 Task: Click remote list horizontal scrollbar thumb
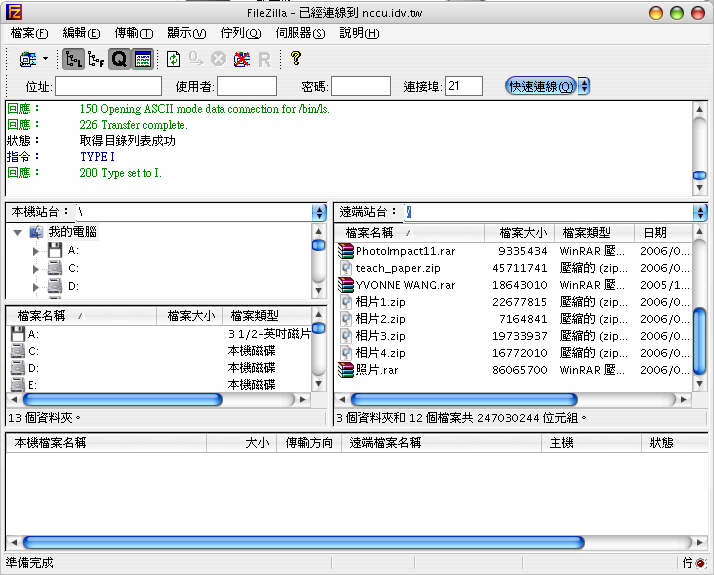(x=464, y=400)
